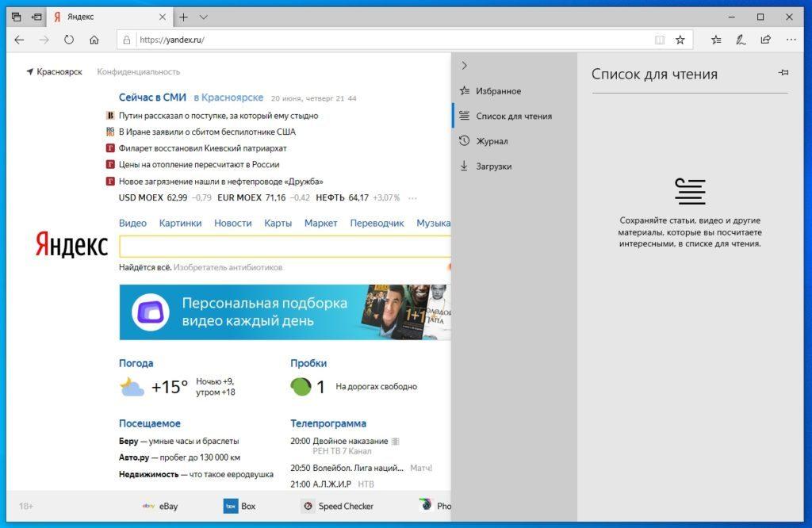Open the More options menu in Edge
The image size is (812, 528).
(791, 40)
